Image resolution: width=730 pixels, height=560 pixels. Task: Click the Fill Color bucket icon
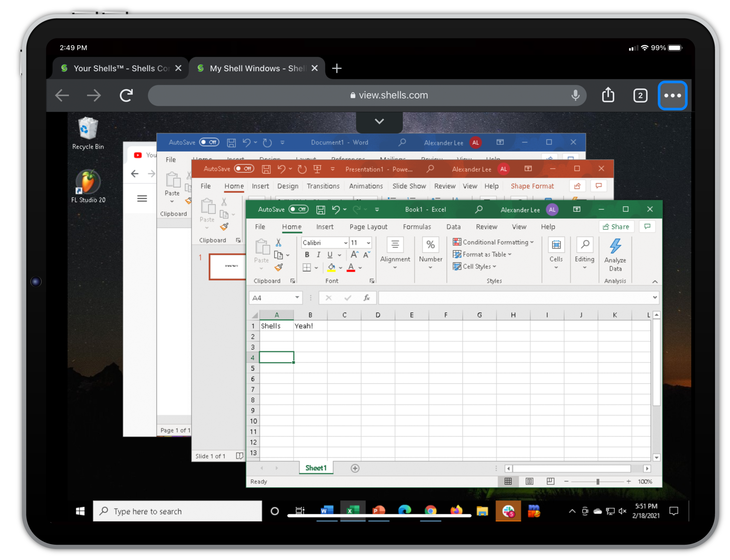tap(331, 267)
